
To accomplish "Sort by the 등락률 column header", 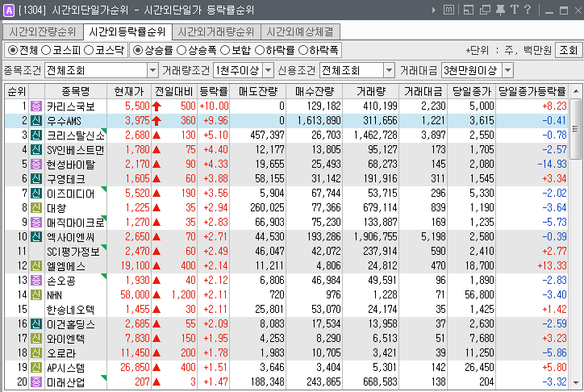I will coord(214,91).
